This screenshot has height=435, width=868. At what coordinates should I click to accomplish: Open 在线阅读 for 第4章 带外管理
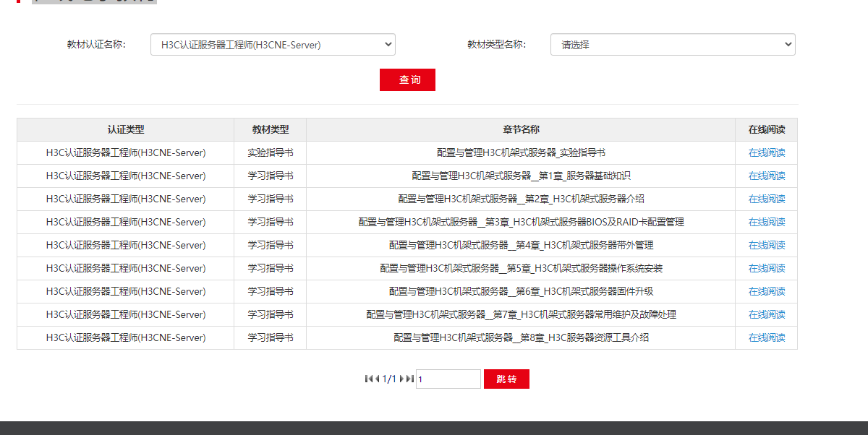point(767,245)
